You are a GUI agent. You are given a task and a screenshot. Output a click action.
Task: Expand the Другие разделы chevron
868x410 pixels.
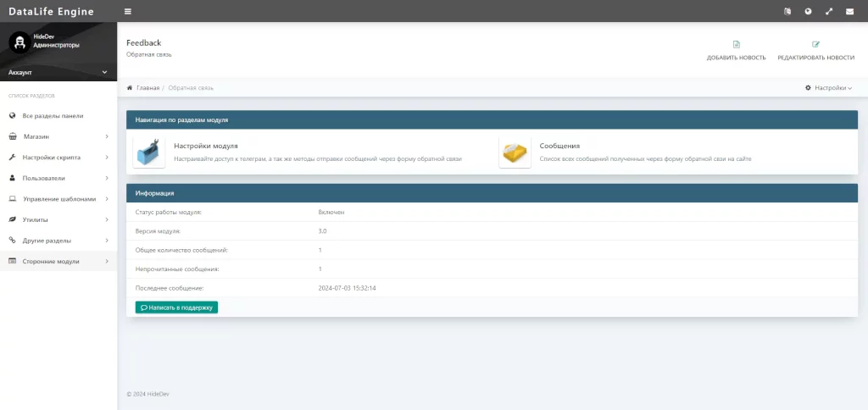107,241
